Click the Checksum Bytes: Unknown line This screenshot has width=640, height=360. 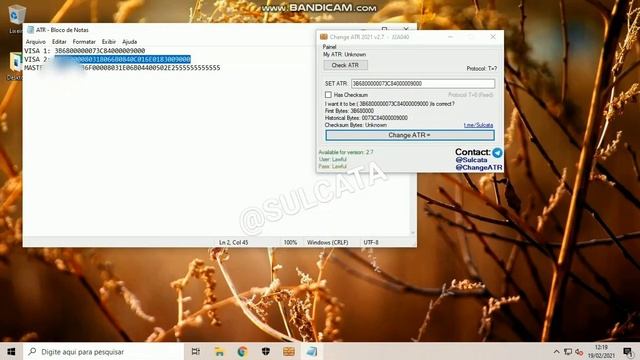coord(356,125)
